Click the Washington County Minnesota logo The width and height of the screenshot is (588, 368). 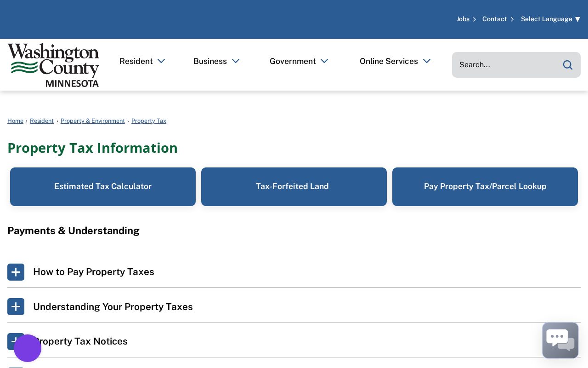point(53,65)
